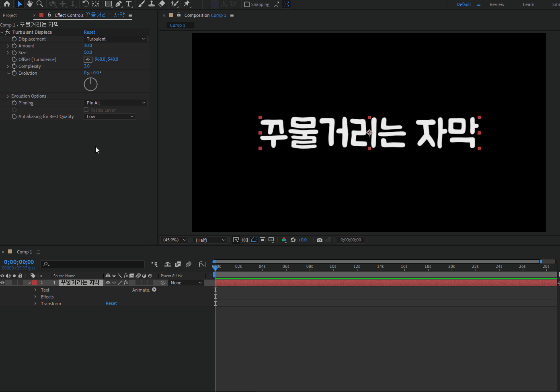Screen dimensions: 560x392
Task: Select the Eraser tool
Action: click(x=162, y=4)
